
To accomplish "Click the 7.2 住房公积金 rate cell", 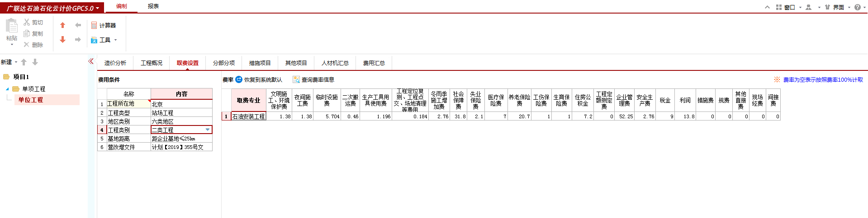I will pyautogui.click(x=583, y=116).
